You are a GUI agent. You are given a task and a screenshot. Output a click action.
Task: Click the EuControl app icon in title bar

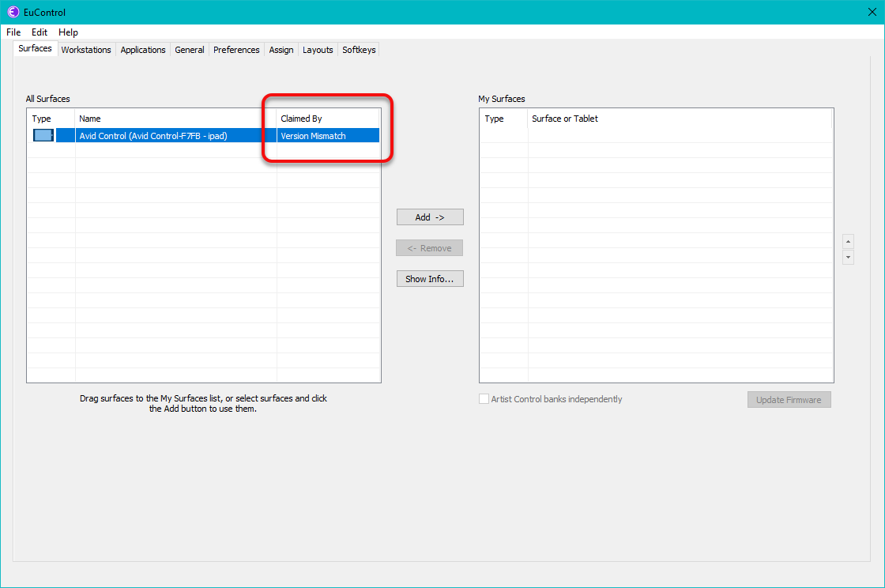[13, 12]
